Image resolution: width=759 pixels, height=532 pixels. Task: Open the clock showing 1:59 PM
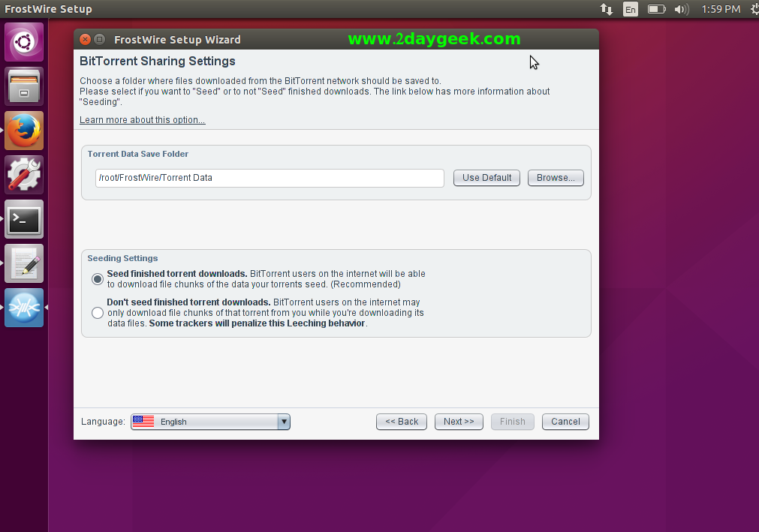pyautogui.click(x=721, y=9)
